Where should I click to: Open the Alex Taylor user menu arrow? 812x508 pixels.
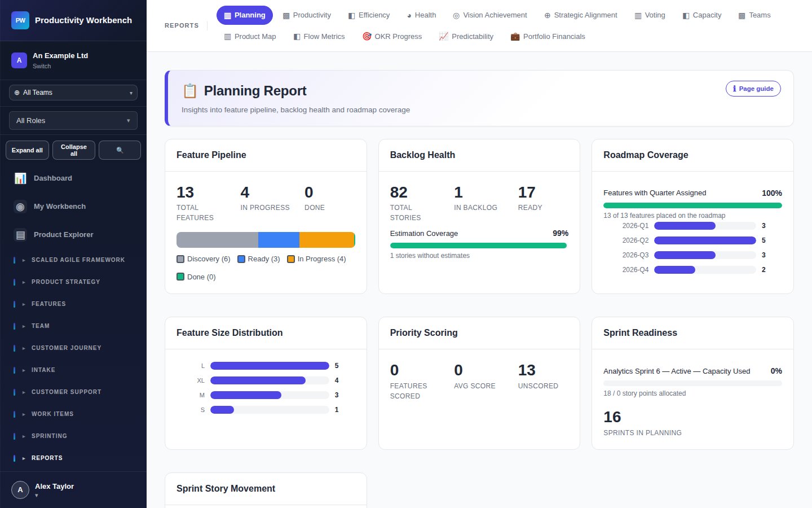click(37, 496)
